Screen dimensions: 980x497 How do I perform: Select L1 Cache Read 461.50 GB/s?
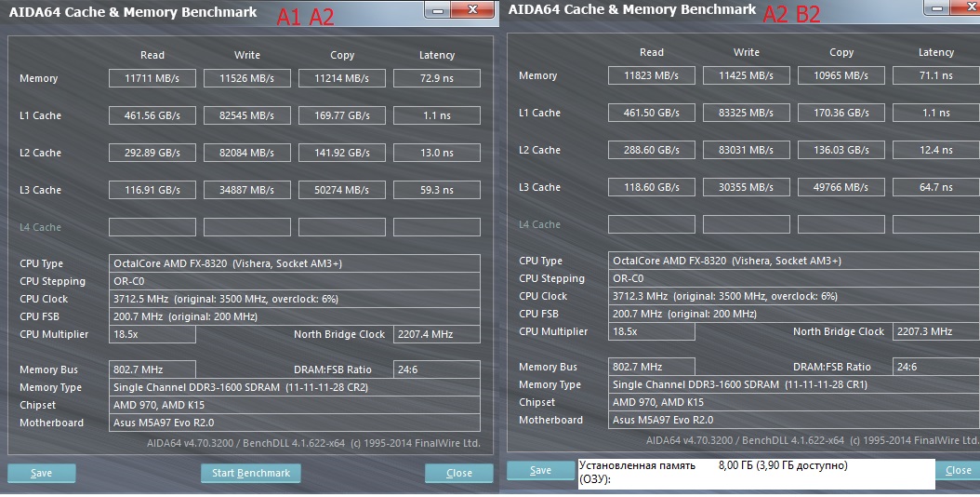tap(651, 113)
